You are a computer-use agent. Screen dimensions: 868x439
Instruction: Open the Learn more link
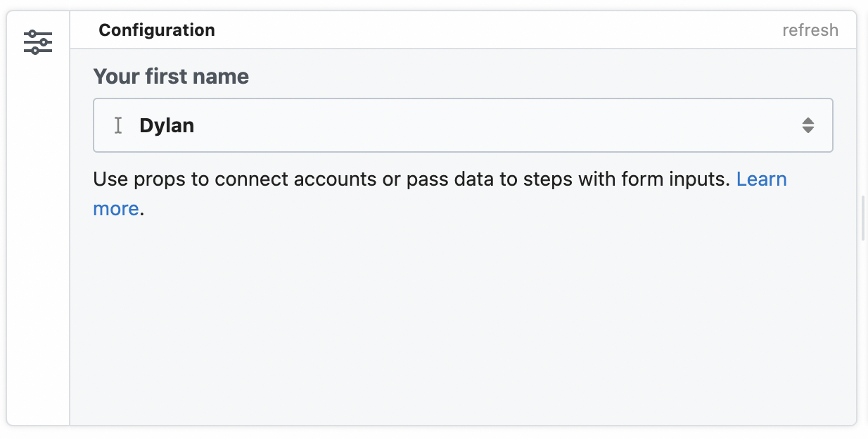pos(761,179)
